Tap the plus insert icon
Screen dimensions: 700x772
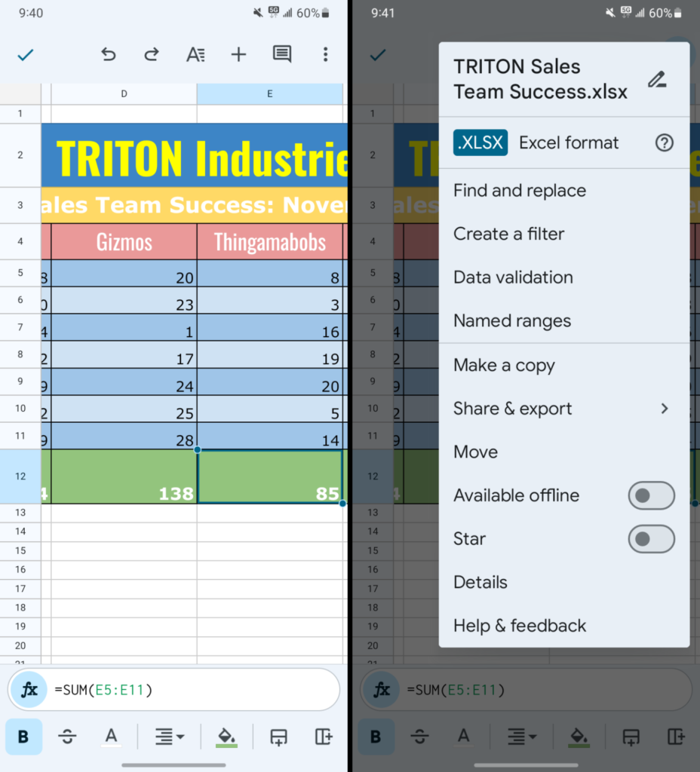[238, 54]
